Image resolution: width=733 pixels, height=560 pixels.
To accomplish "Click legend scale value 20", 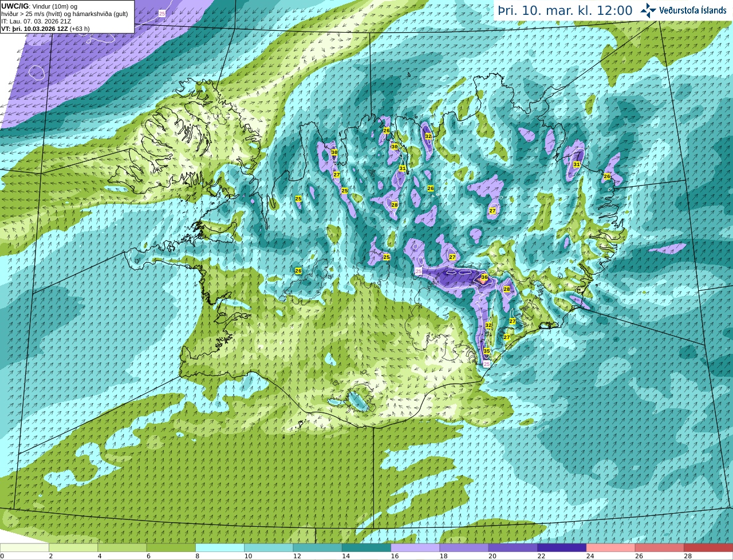I will coord(492,556).
